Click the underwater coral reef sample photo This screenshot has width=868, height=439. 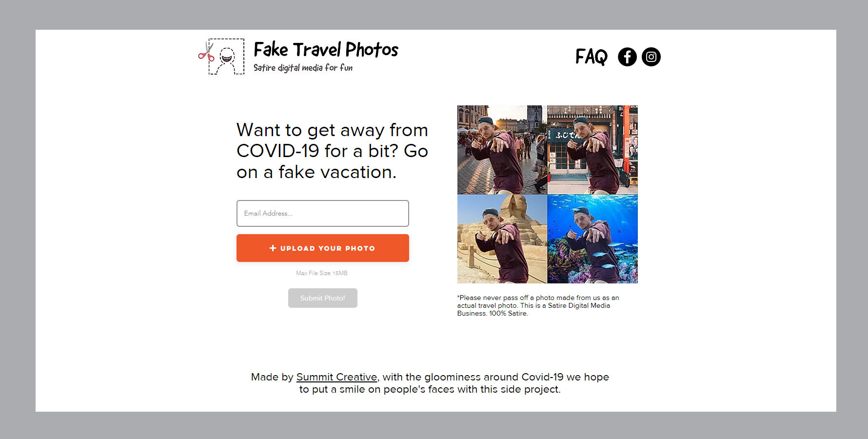592,239
